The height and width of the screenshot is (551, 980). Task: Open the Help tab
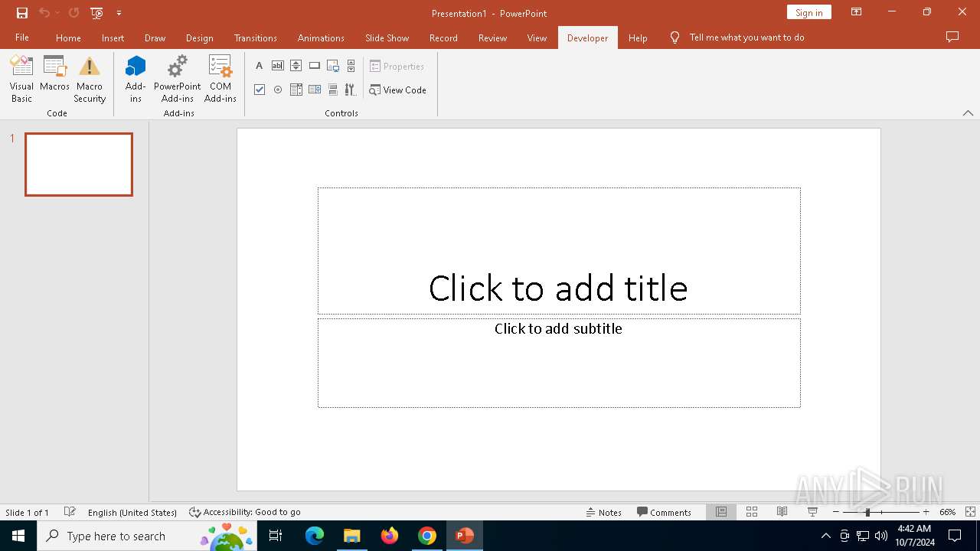638,37
